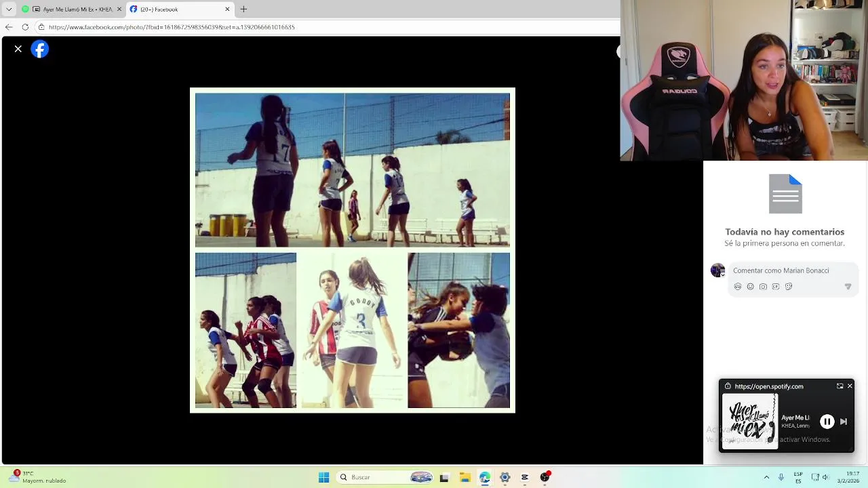Return Spotify mini player to its tab

(x=840, y=386)
